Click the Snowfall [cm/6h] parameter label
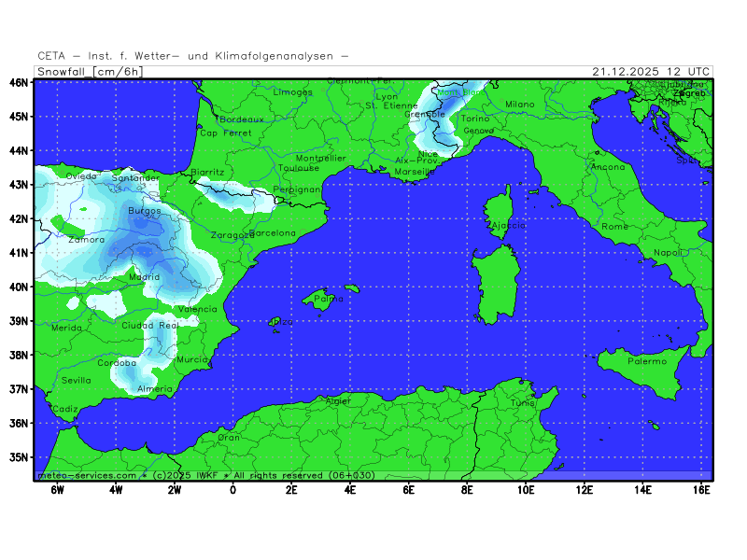 click(90, 71)
